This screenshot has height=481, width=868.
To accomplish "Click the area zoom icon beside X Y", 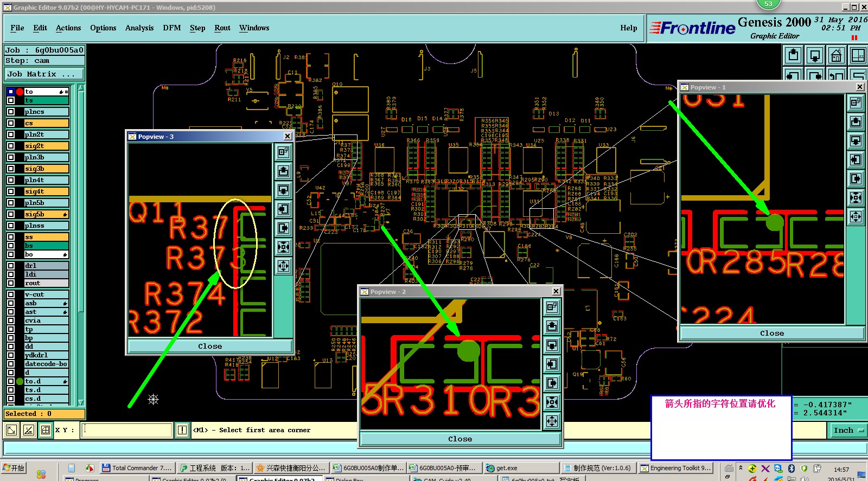I will tap(11, 431).
